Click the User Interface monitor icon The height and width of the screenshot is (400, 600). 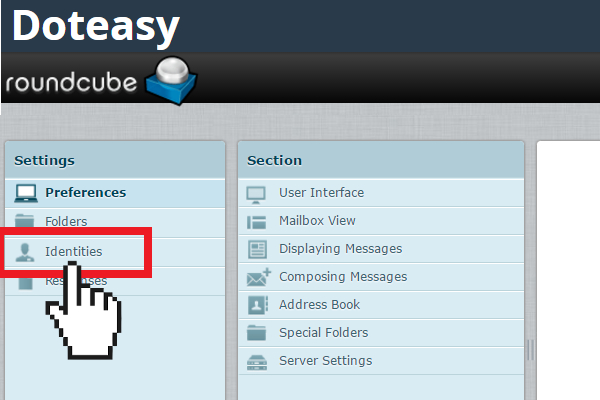click(x=256, y=195)
